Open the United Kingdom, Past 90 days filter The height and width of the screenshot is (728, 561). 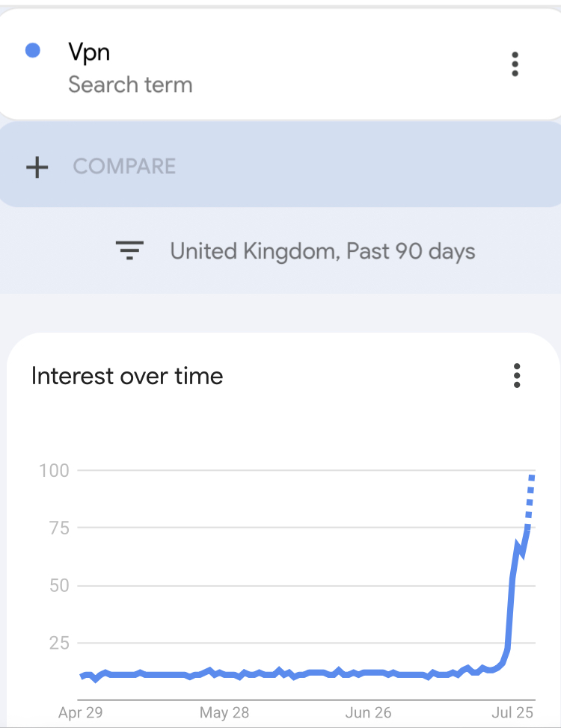(322, 251)
